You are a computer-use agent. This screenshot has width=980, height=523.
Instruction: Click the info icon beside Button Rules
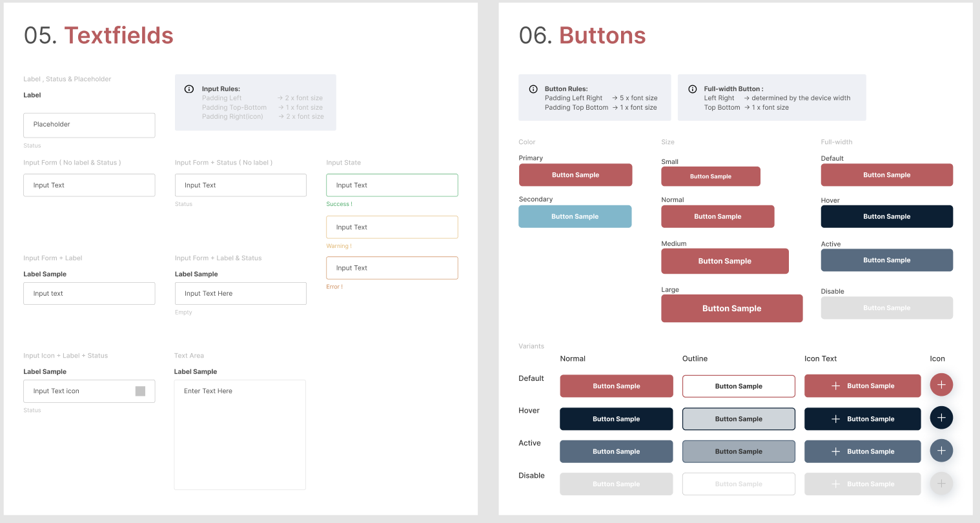[x=533, y=89]
